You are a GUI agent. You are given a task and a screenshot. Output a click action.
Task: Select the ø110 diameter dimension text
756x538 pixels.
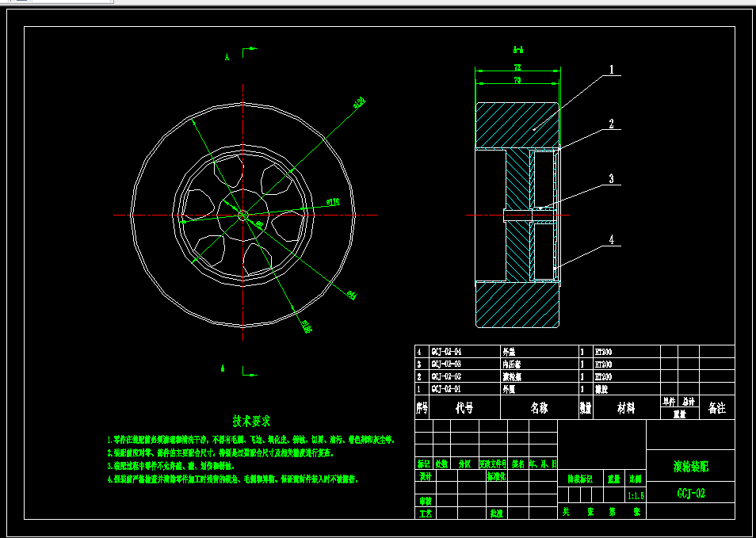pos(333,201)
